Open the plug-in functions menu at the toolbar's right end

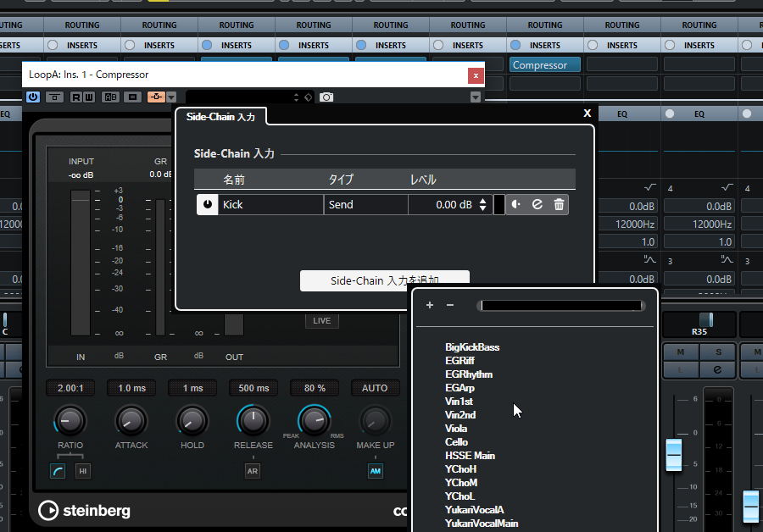[476, 97]
